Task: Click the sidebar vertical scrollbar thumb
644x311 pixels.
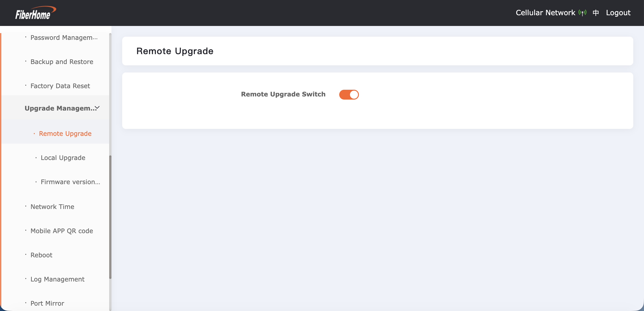Action: pos(110,217)
